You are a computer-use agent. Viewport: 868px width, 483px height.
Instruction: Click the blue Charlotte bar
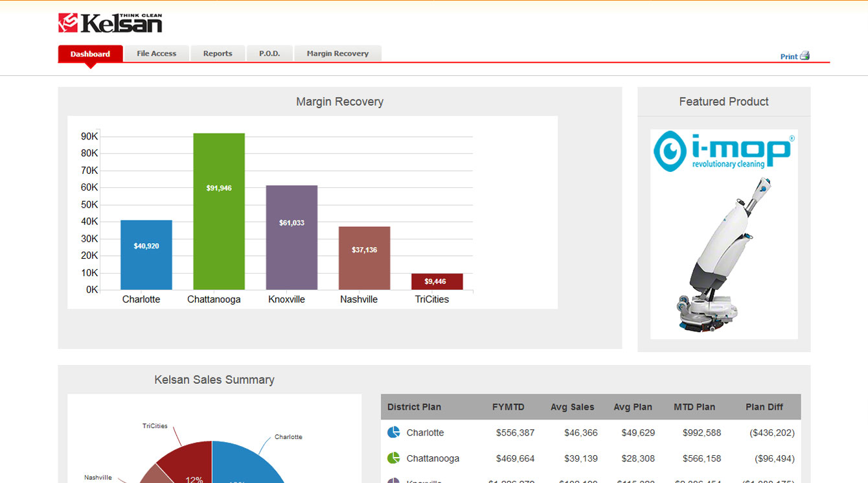(x=146, y=255)
